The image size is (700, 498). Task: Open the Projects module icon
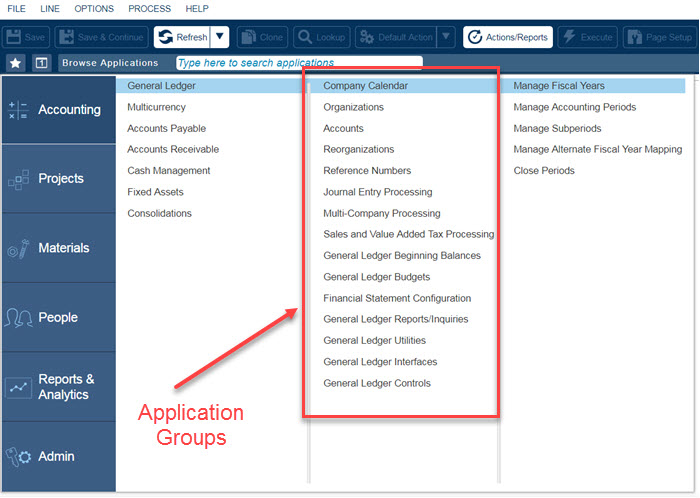point(18,179)
